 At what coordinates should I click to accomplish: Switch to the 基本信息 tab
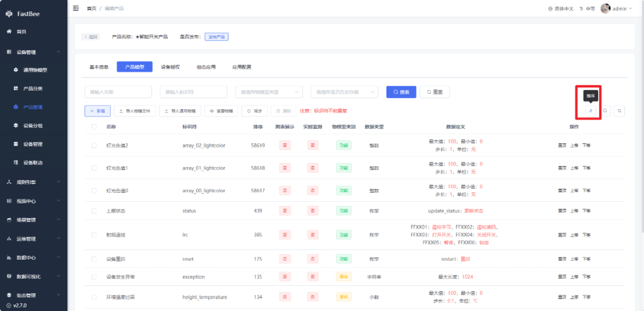99,67
